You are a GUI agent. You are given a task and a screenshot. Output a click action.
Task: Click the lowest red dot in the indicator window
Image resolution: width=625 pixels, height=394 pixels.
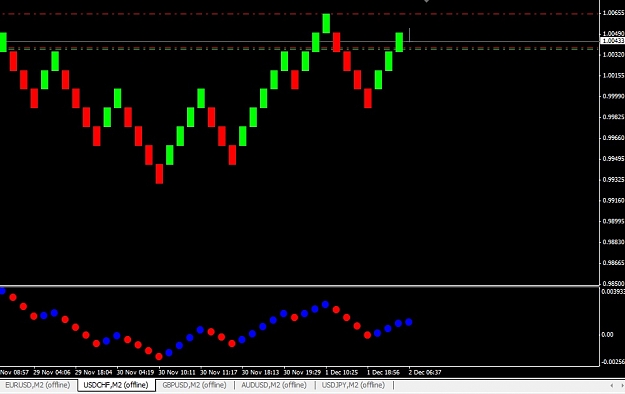[x=159, y=356]
